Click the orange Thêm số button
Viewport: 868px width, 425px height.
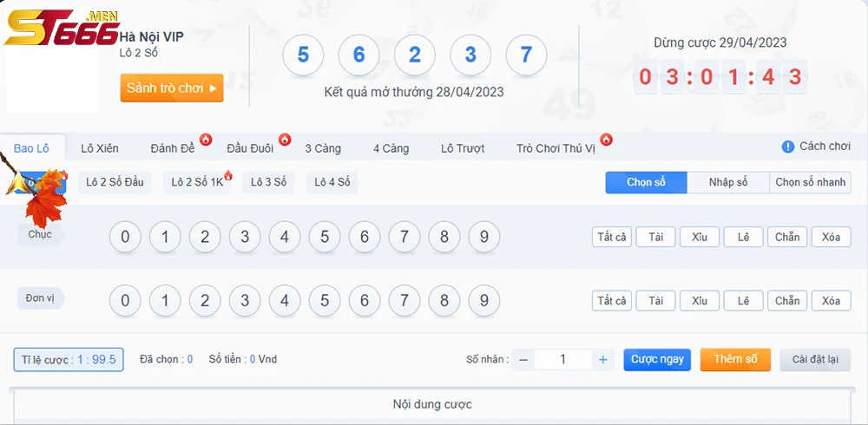735,359
